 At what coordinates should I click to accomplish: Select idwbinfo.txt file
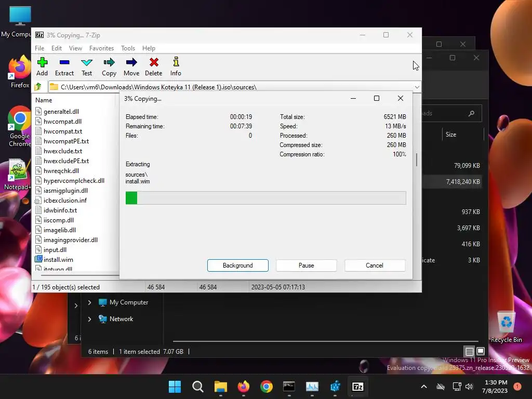60,210
